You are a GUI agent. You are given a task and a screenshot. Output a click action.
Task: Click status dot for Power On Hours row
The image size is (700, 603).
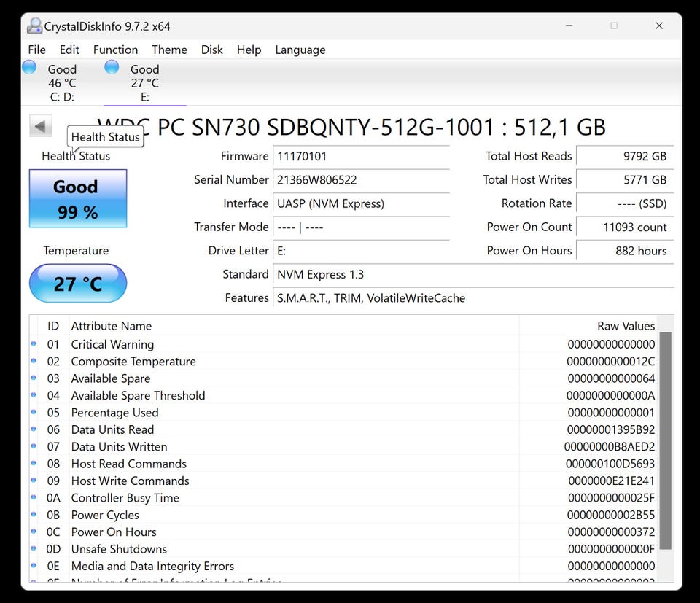pos(34,531)
